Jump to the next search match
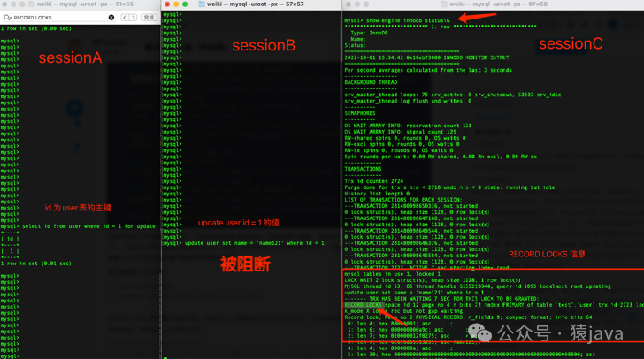The image size is (644, 359). pos(133,18)
